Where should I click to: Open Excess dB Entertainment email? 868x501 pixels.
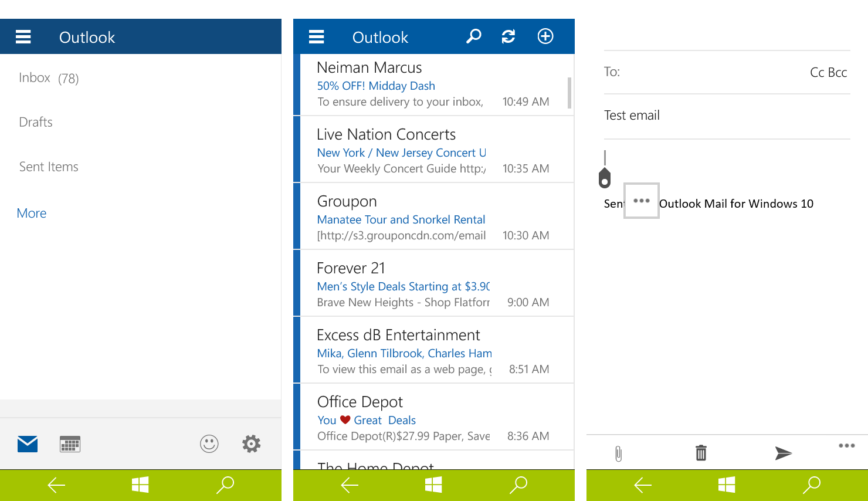(x=434, y=350)
